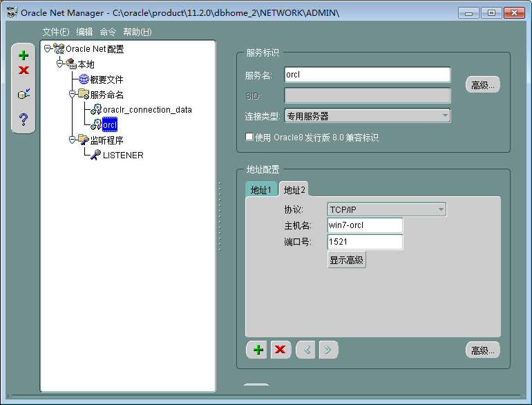Image resolution: width=532 pixels, height=405 pixels.
Task: Click the 显示高级 button
Action: coord(346,260)
